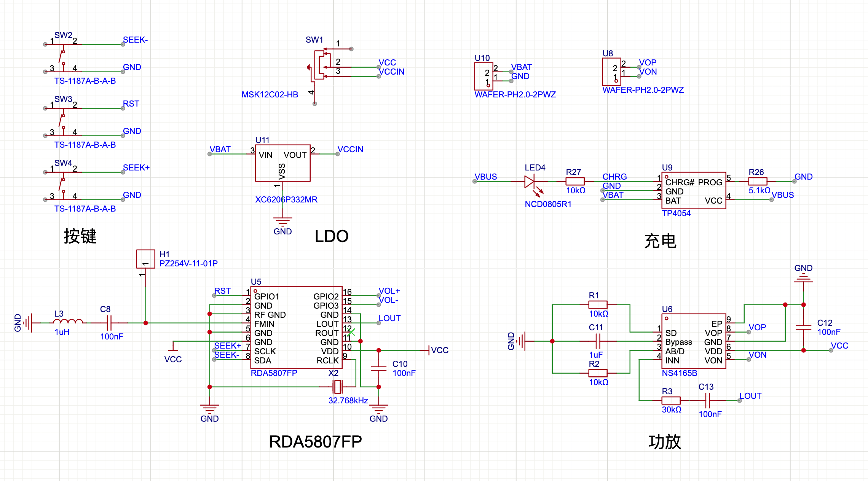Select capacitor C13 symbol

point(708,400)
